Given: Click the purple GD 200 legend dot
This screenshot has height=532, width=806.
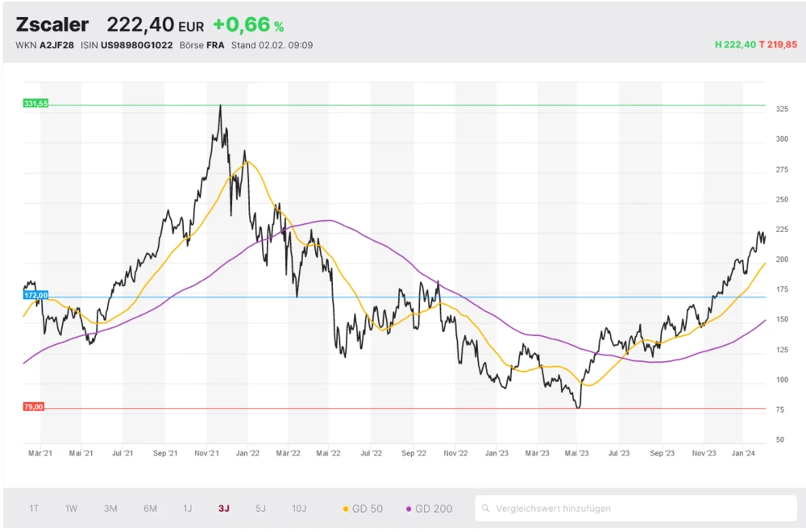Looking at the screenshot, I should [409, 509].
